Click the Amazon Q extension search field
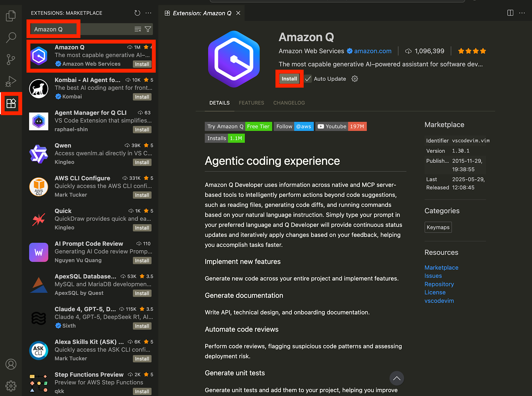Screen dimensions: 532x396 click(92, 29)
